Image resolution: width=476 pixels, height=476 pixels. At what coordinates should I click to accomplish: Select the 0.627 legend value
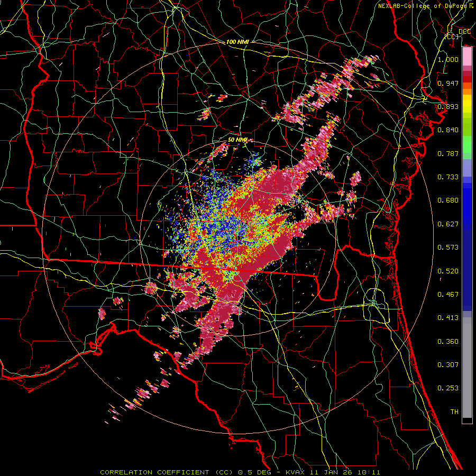(448, 224)
